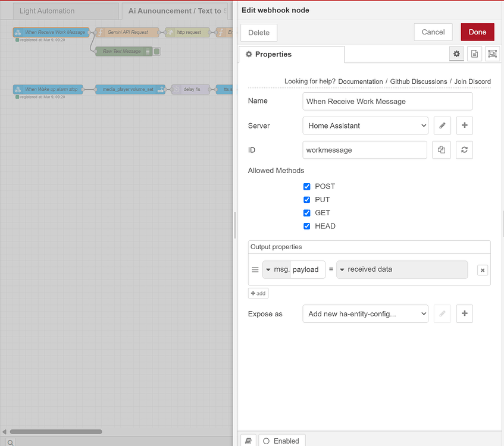Open the node help book icon

249,441
